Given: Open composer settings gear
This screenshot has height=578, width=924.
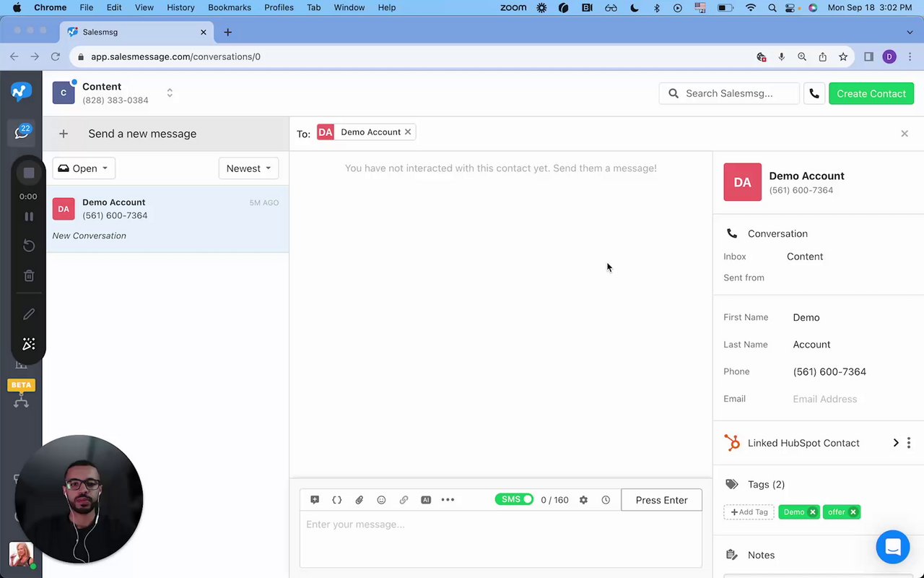Looking at the screenshot, I should (583, 500).
